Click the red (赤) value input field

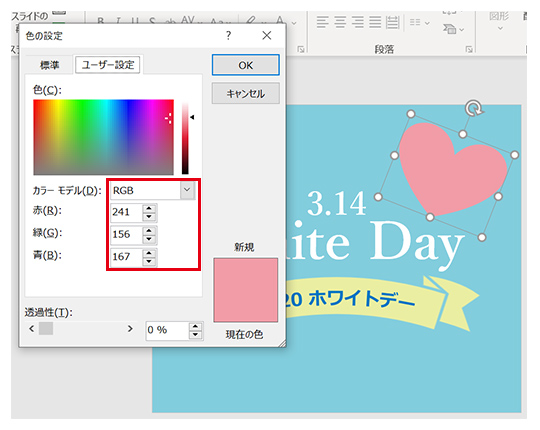[126, 212]
